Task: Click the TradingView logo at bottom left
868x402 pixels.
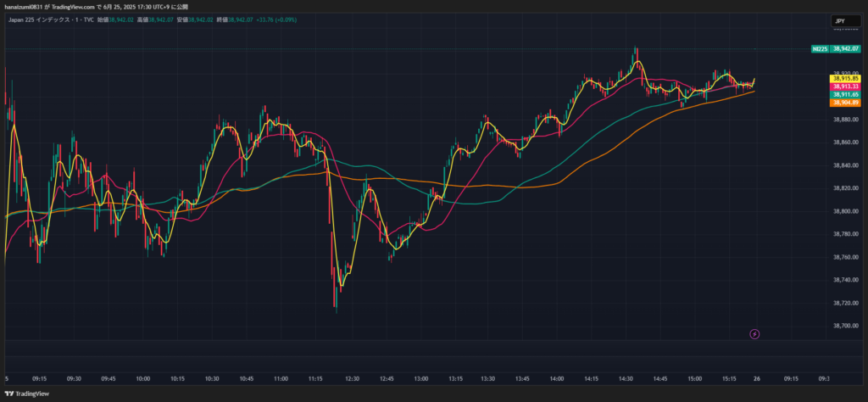Action: pyautogui.click(x=28, y=394)
